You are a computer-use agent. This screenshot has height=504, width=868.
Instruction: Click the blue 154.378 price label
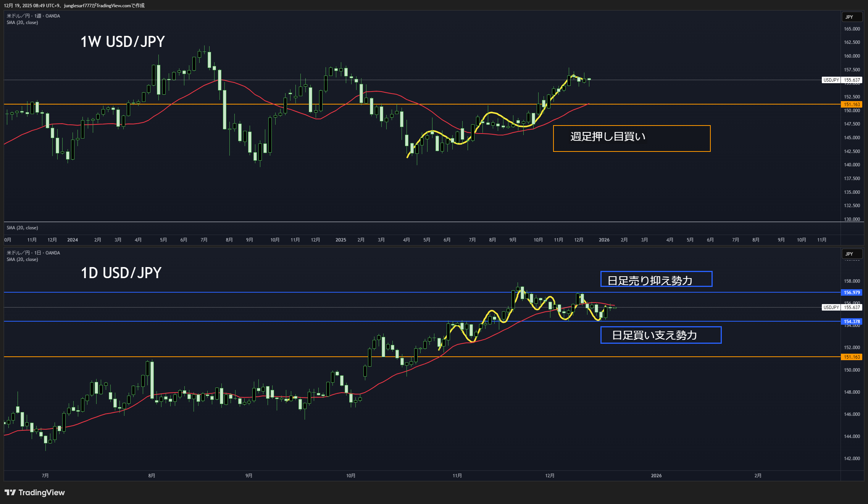pos(852,321)
